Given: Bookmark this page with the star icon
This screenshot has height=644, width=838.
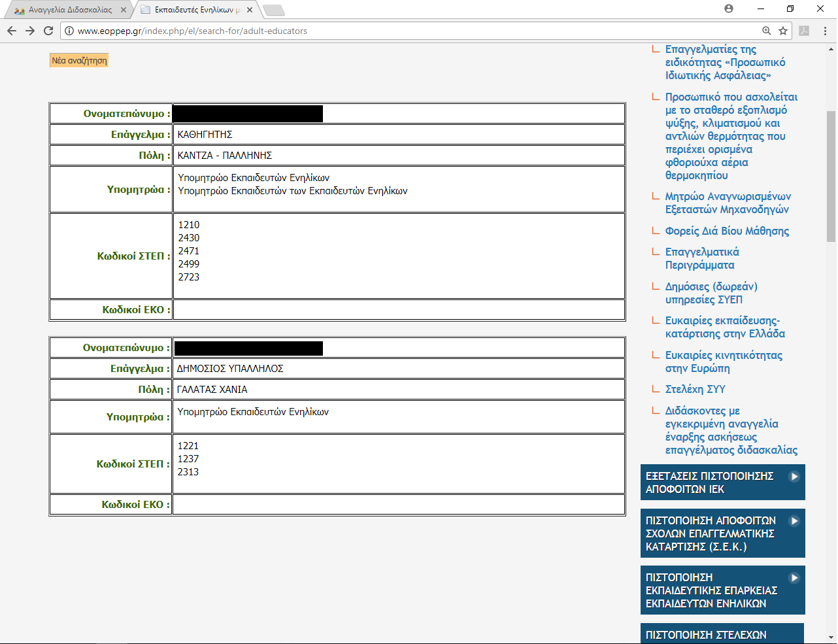Looking at the screenshot, I should click(783, 31).
